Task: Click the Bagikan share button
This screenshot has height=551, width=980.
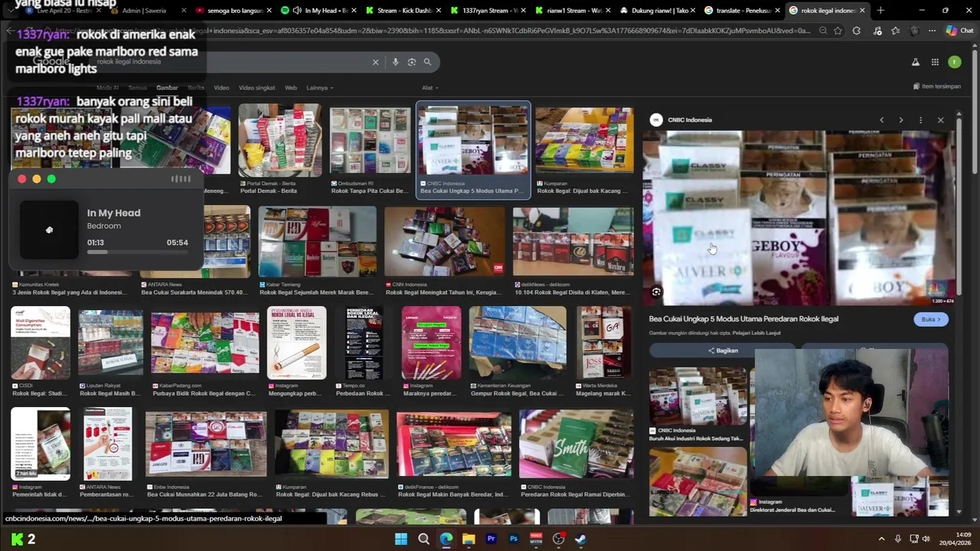Action: [722, 350]
